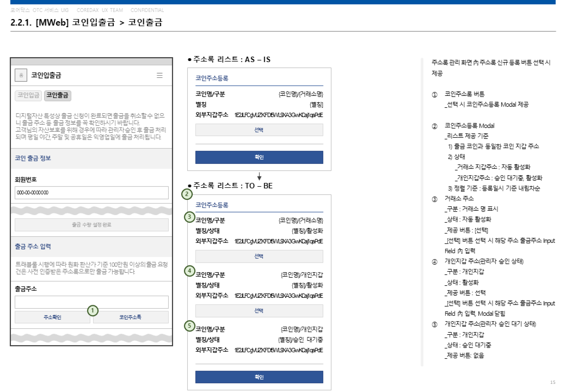Image resolution: width=566 pixels, height=392 pixels.
Task: Select the 코인출금 tab
Action: (x=57, y=95)
